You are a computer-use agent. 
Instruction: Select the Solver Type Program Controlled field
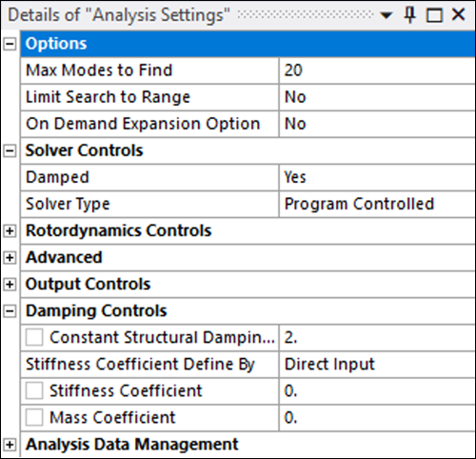pos(377,204)
